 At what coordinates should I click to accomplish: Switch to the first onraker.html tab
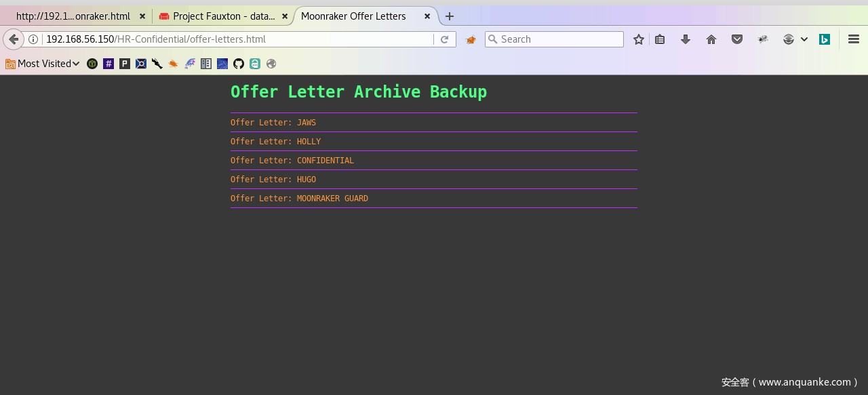pos(73,16)
